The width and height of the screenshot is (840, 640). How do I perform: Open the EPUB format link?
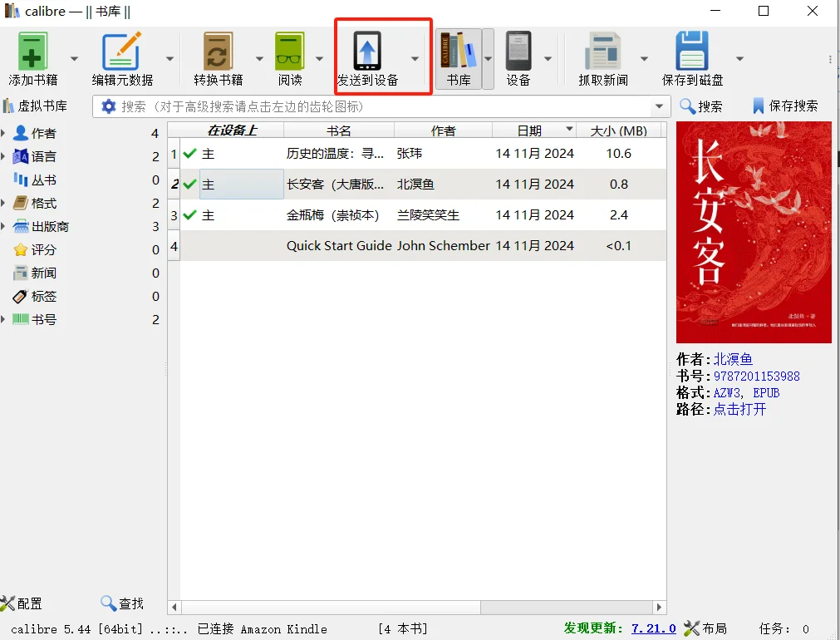pyautogui.click(x=766, y=393)
